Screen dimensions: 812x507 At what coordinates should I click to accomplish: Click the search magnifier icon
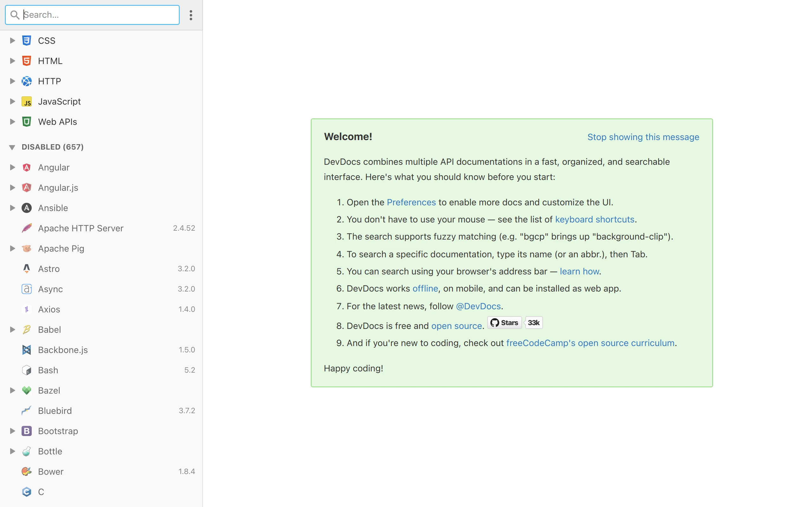pyautogui.click(x=15, y=15)
